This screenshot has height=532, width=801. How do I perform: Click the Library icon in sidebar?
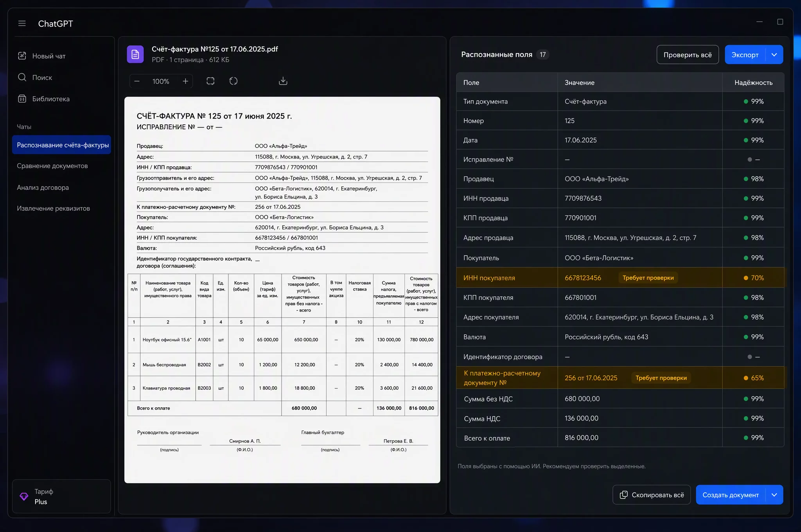tap(22, 99)
